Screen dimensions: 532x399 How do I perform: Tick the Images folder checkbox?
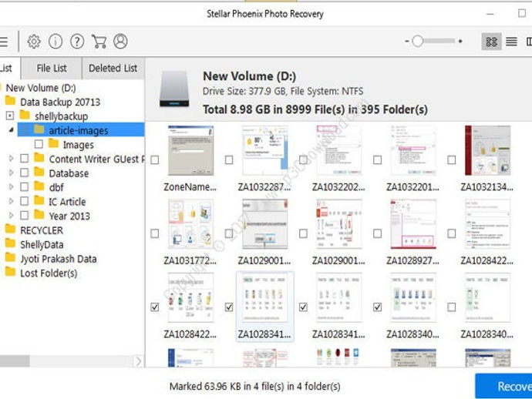pos(39,144)
